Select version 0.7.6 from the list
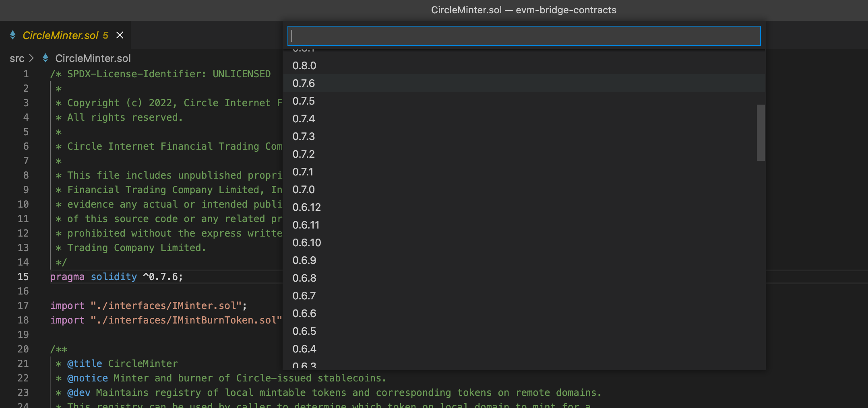 (x=524, y=83)
